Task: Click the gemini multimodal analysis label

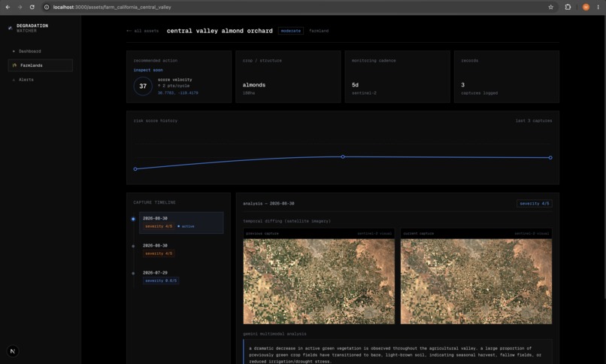Action: [x=274, y=334]
